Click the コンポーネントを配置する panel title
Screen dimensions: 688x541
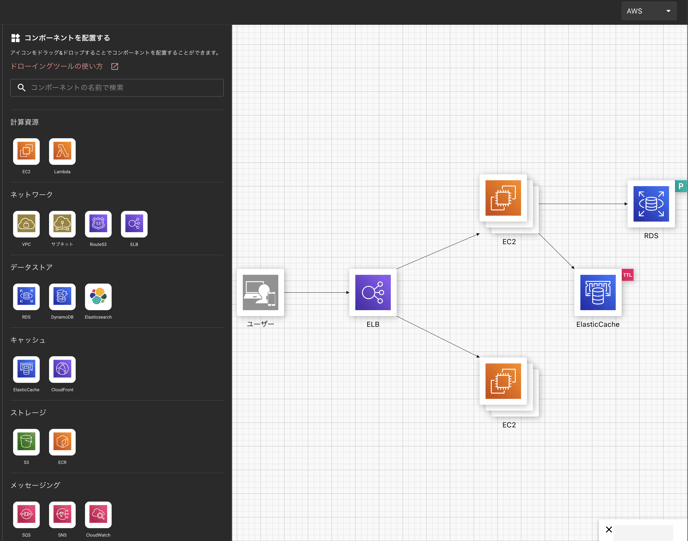(67, 38)
